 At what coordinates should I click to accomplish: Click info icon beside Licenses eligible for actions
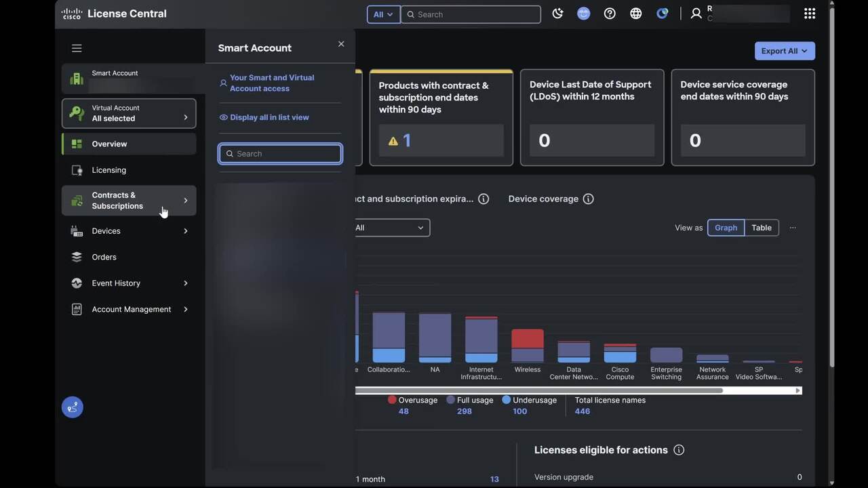tap(679, 450)
